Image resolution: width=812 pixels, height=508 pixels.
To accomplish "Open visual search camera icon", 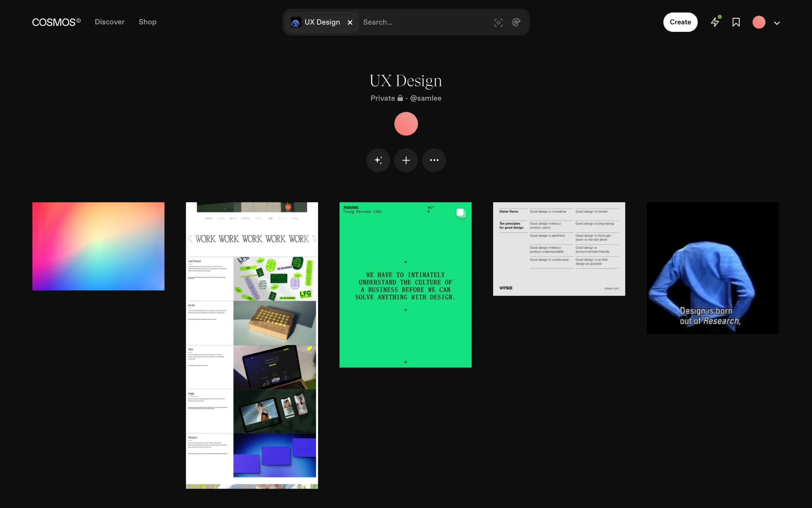I will click(x=498, y=22).
